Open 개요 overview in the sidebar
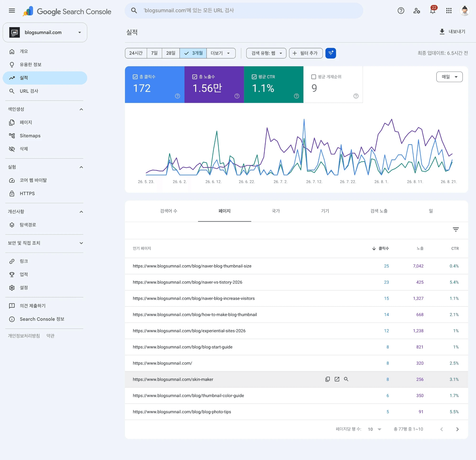This screenshot has height=460, width=476. pos(45,51)
